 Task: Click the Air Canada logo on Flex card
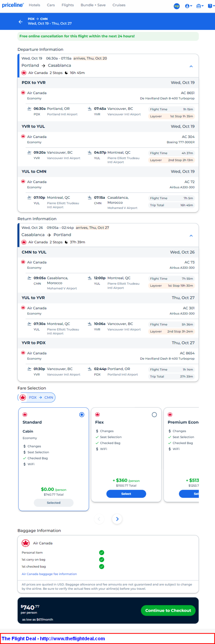[98, 415]
